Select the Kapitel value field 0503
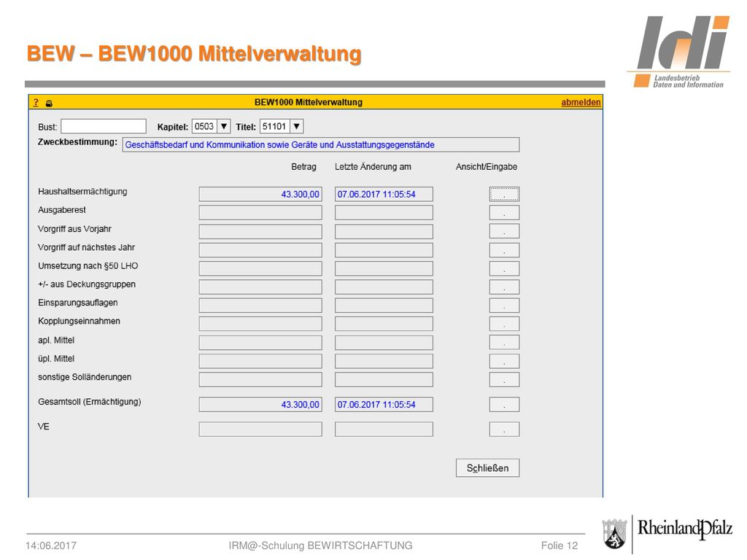 tap(205, 126)
